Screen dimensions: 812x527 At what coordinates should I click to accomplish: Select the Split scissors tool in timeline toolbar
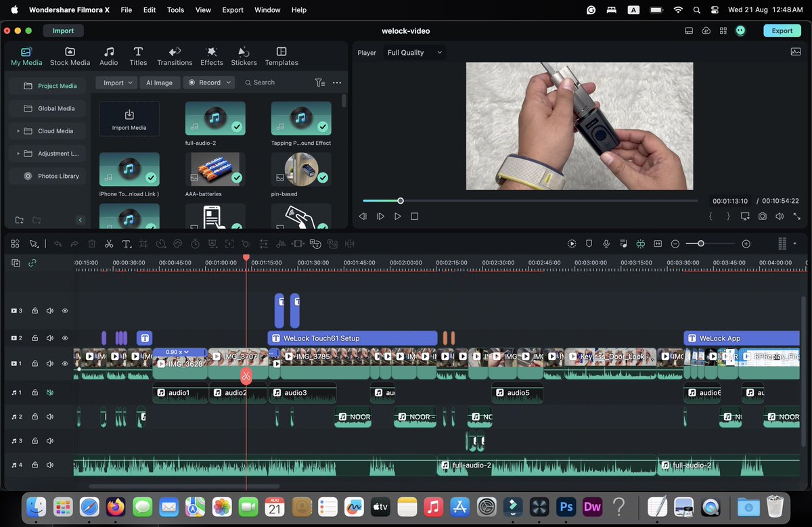(109, 244)
